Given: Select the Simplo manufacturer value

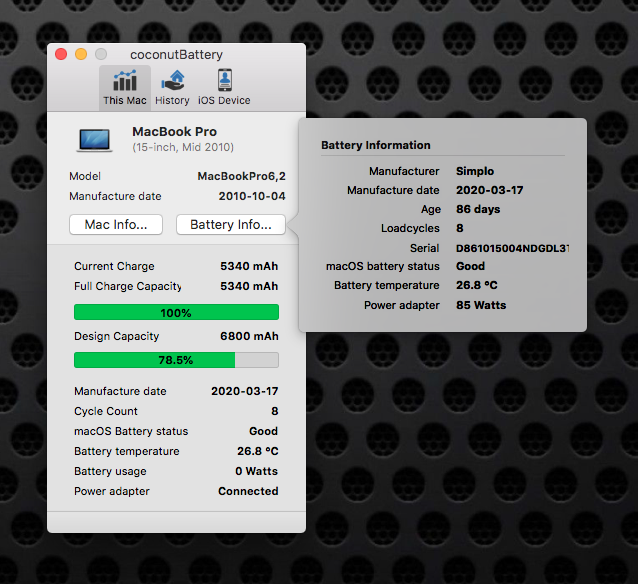Looking at the screenshot, I should tap(475, 171).
